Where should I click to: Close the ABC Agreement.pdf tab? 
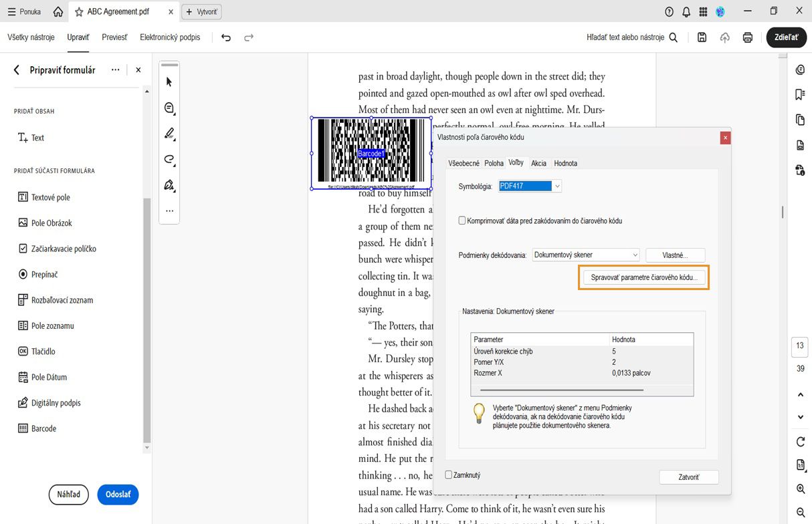171,12
